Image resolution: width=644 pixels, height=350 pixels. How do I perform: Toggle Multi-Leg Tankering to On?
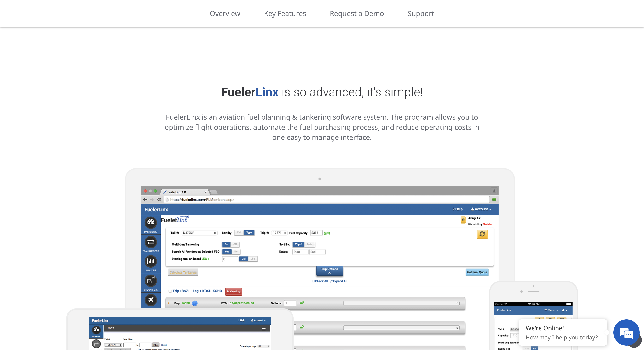pos(226,244)
